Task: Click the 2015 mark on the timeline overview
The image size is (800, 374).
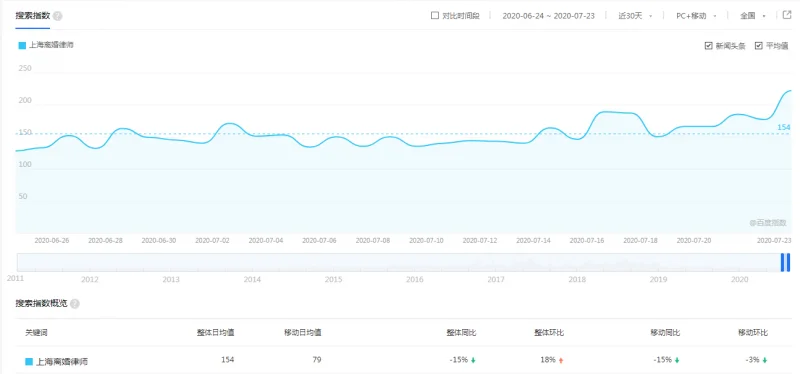Action: pos(333,280)
